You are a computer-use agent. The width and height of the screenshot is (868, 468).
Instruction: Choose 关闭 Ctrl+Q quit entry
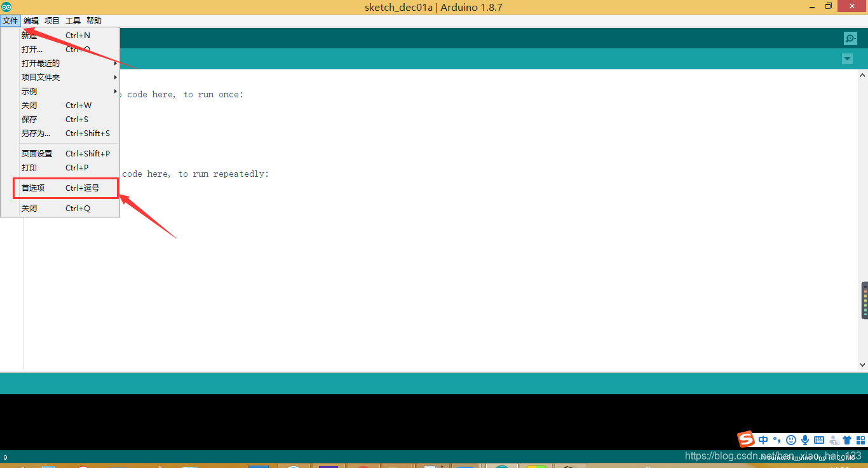[x=60, y=209]
